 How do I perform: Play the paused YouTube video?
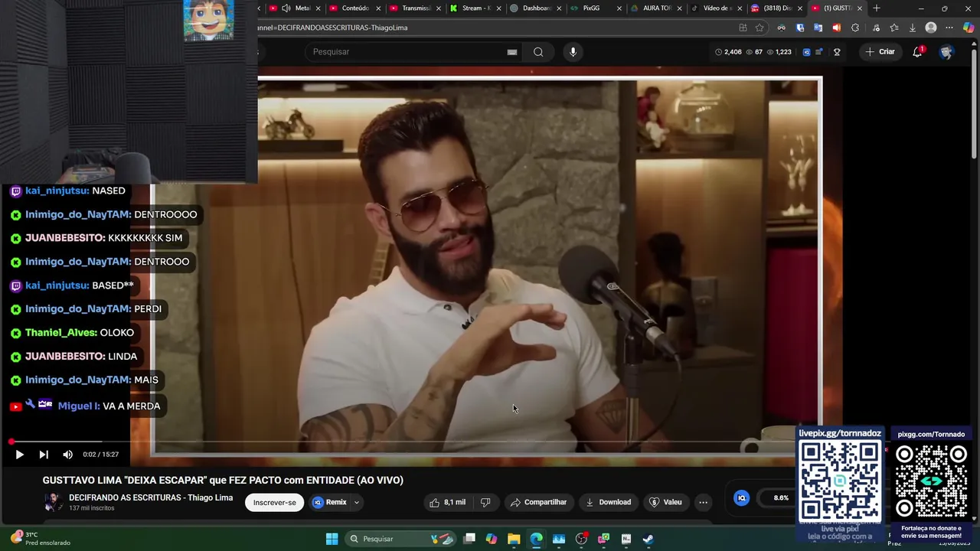[x=19, y=455]
